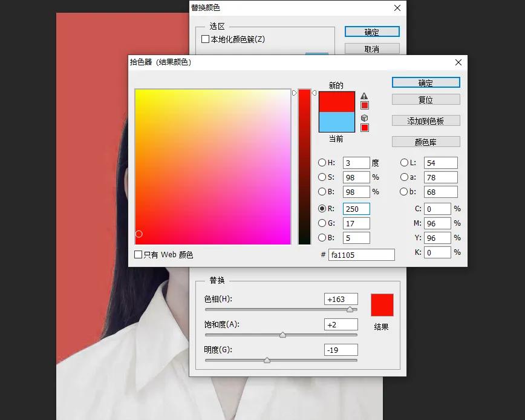Click the 色相 slider handle
The height and width of the screenshot is (420, 525).
[x=350, y=309]
